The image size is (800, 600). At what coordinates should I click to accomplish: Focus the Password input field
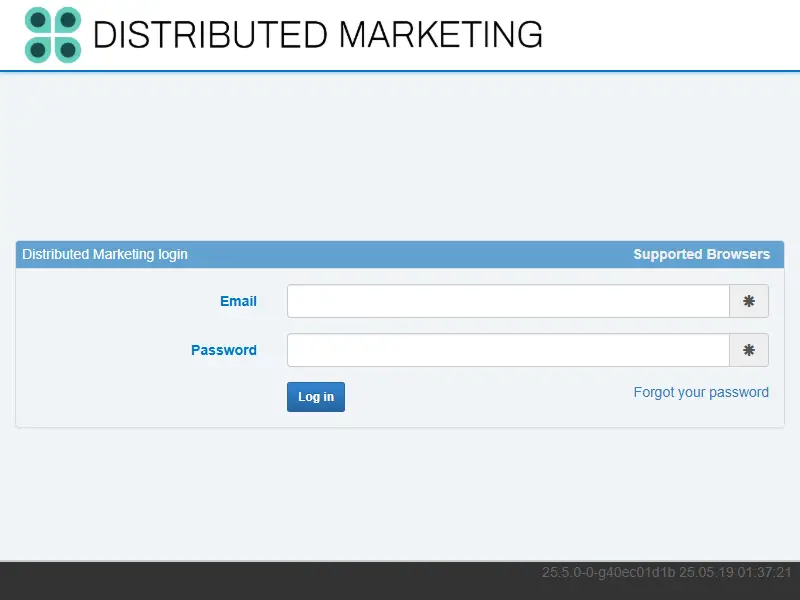pyautogui.click(x=508, y=350)
